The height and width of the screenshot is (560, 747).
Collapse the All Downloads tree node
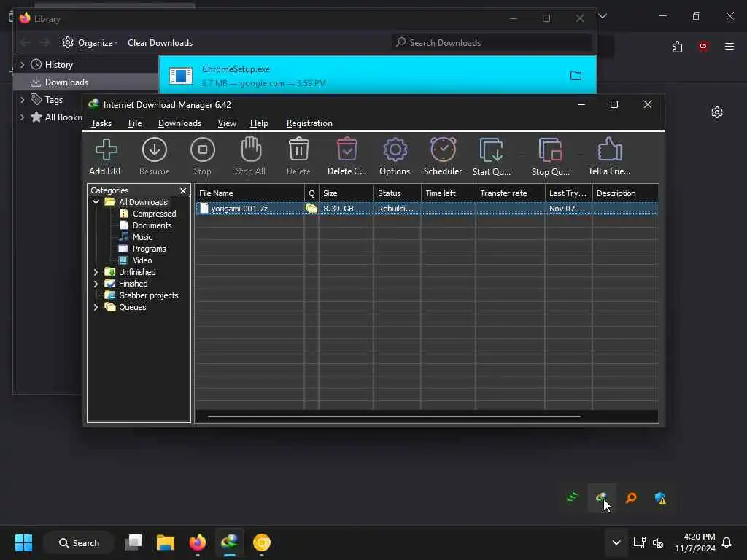[96, 202]
